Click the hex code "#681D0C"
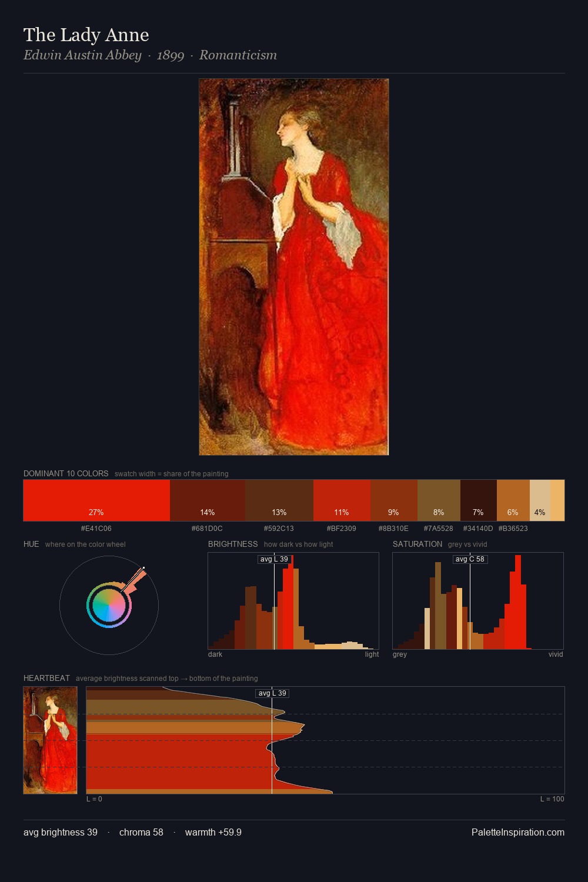This screenshot has height=882, width=588. point(207,529)
